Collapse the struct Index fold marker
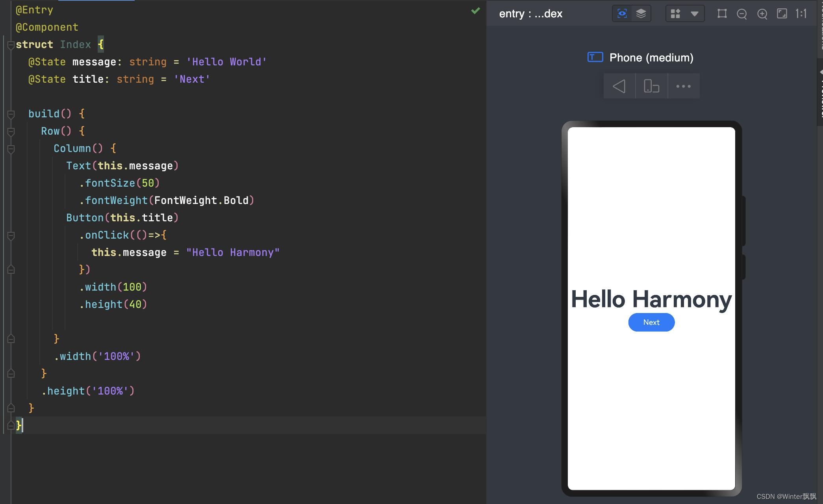 coord(11,45)
